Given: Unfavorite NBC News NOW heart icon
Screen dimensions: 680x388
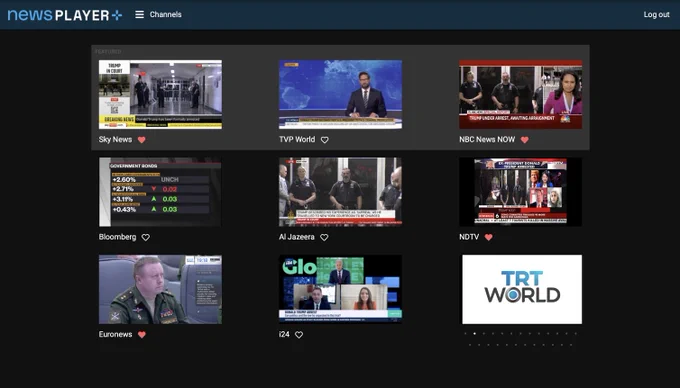Looking at the screenshot, I should [x=524, y=140].
